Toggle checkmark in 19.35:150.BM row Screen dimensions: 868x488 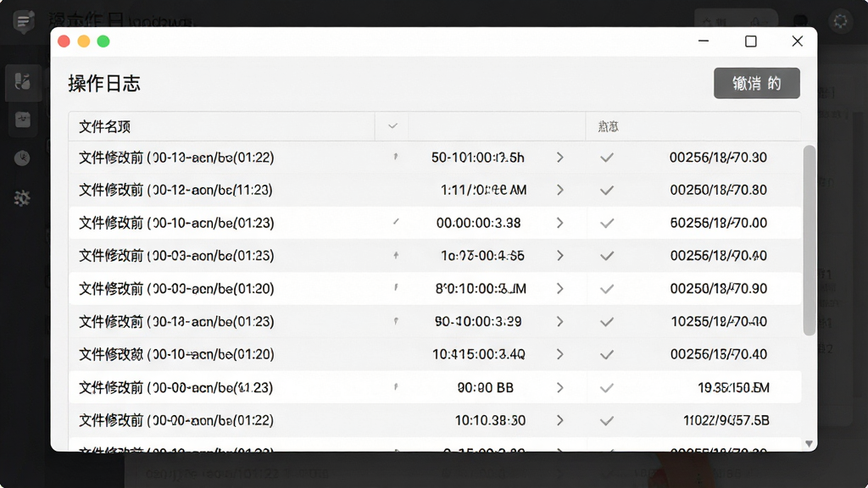pos(607,388)
